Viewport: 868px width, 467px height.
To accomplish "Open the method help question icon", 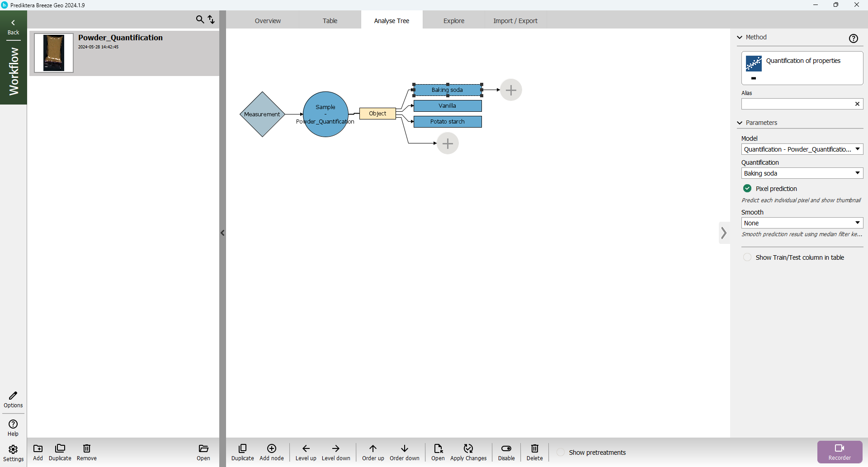I will tap(853, 38).
